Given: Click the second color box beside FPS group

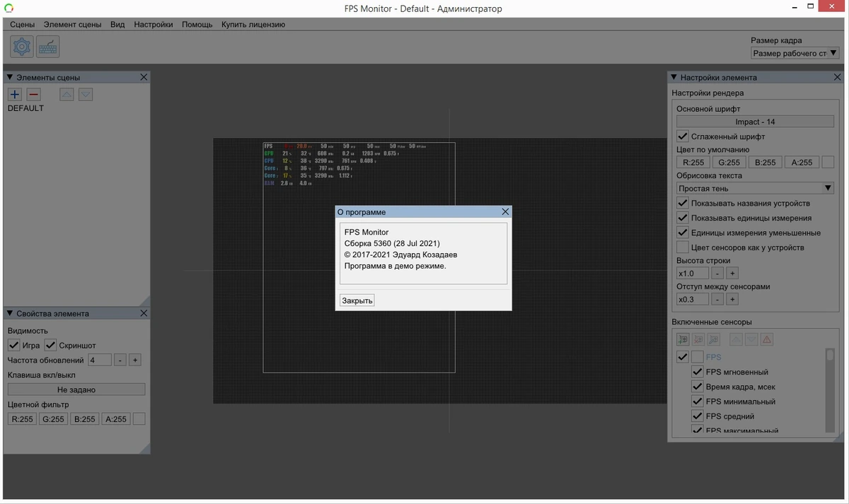Looking at the screenshot, I should coord(697,357).
